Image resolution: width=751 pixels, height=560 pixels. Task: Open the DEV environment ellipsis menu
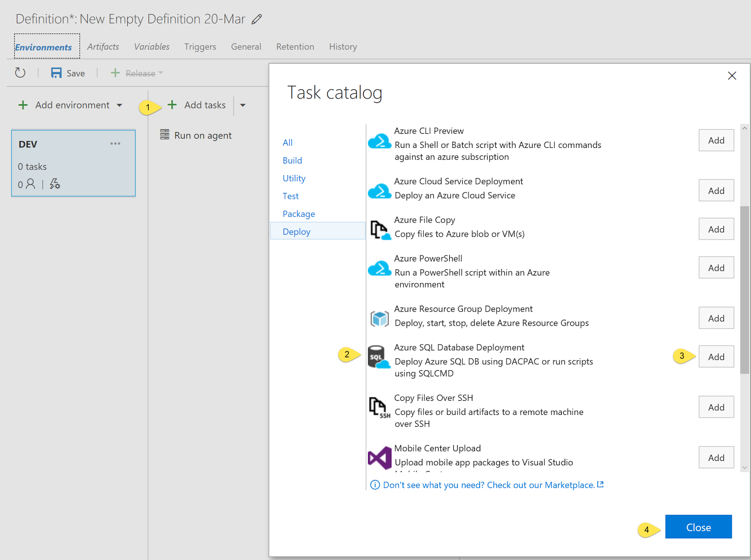pyautogui.click(x=115, y=143)
